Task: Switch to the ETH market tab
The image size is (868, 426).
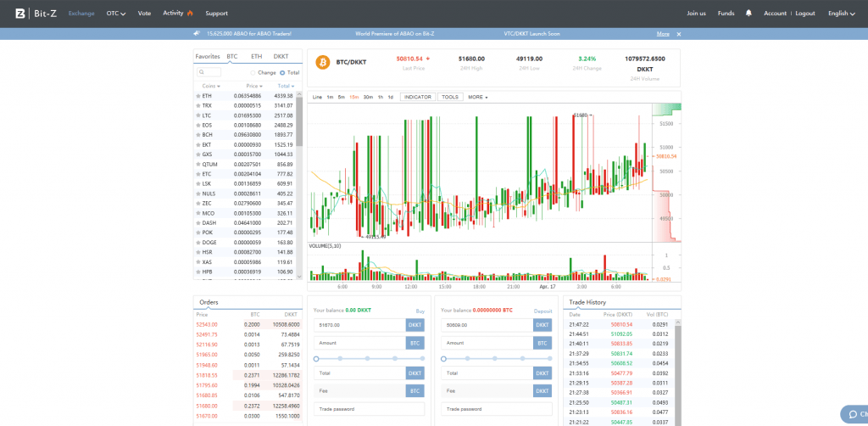Action: tap(256, 57)
